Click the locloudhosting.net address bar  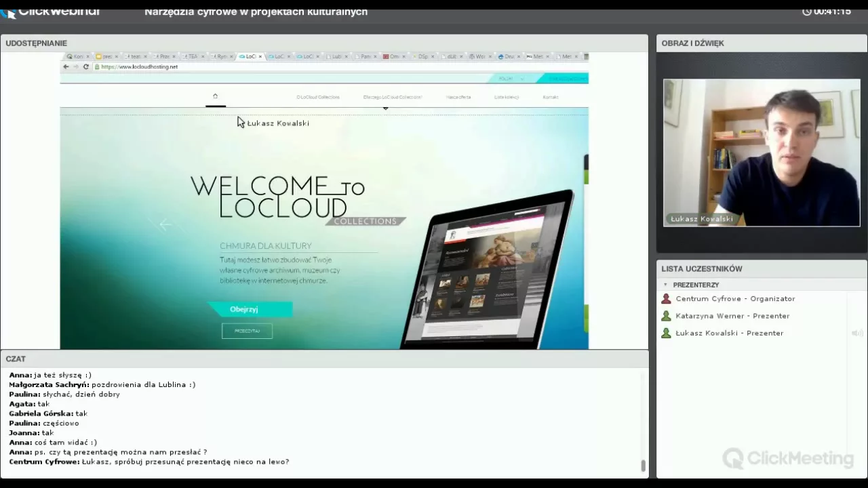[339, 66]
